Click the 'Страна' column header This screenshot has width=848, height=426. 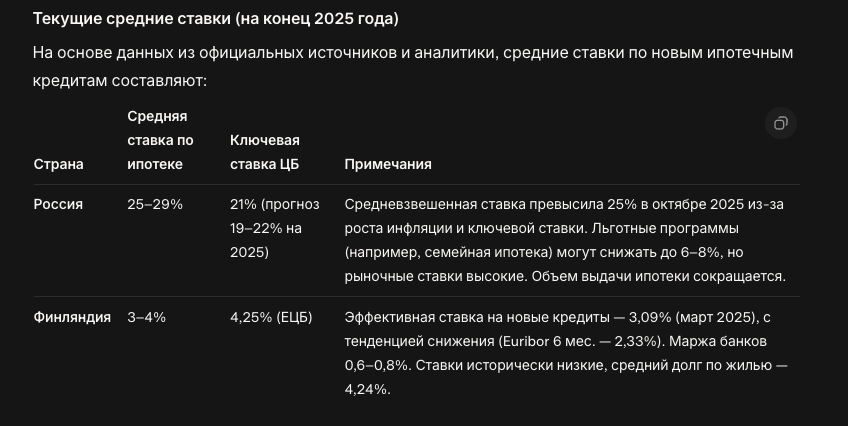[x=59, y=164]
